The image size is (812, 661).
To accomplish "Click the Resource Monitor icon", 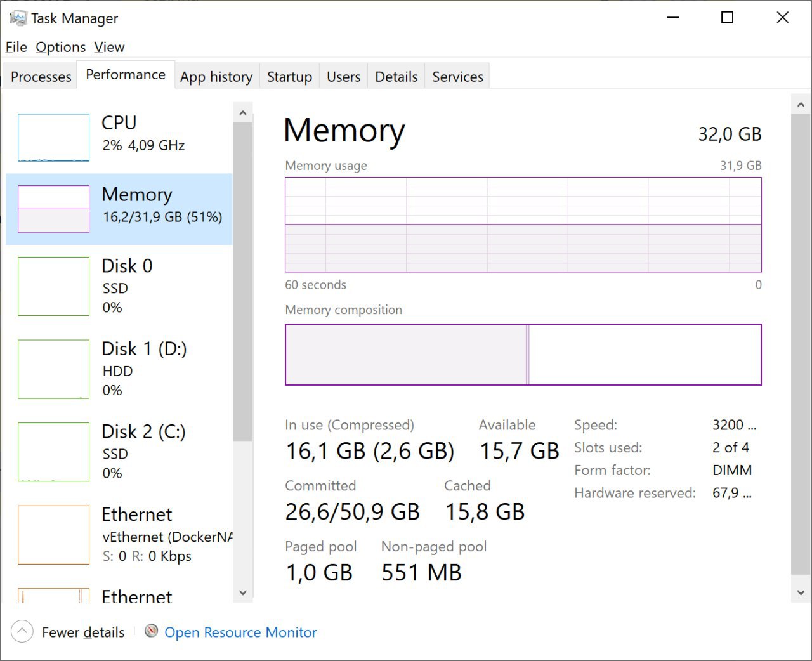I will (151, 631).
